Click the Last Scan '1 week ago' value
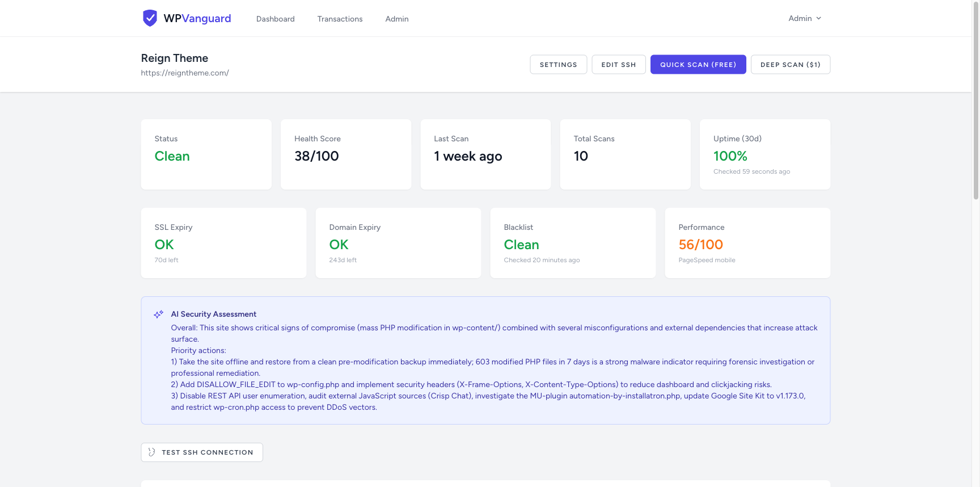This screenshot has width=980, height=487. 468,156
